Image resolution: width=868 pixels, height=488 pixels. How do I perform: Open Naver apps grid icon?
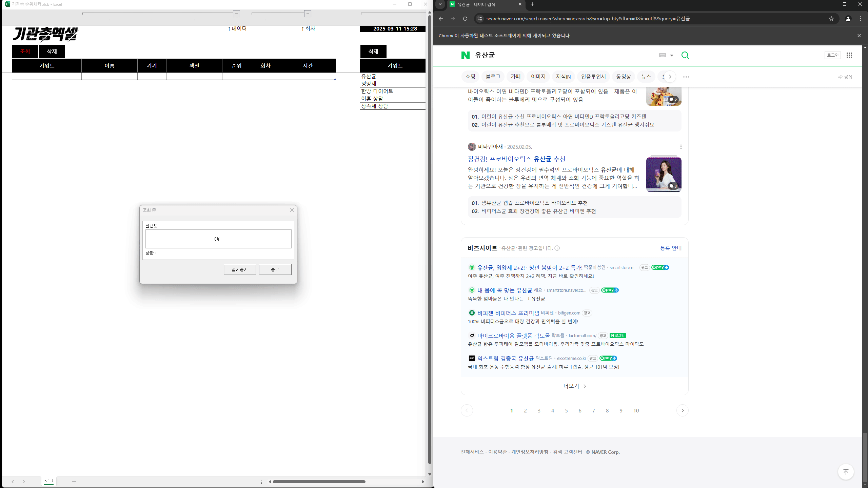849,55
